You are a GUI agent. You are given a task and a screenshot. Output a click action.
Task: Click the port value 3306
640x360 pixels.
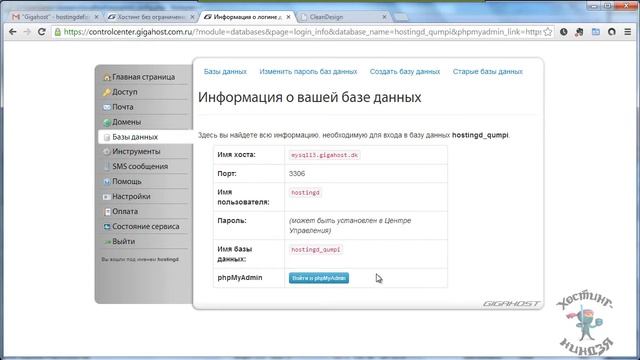[x=297, y=173]
